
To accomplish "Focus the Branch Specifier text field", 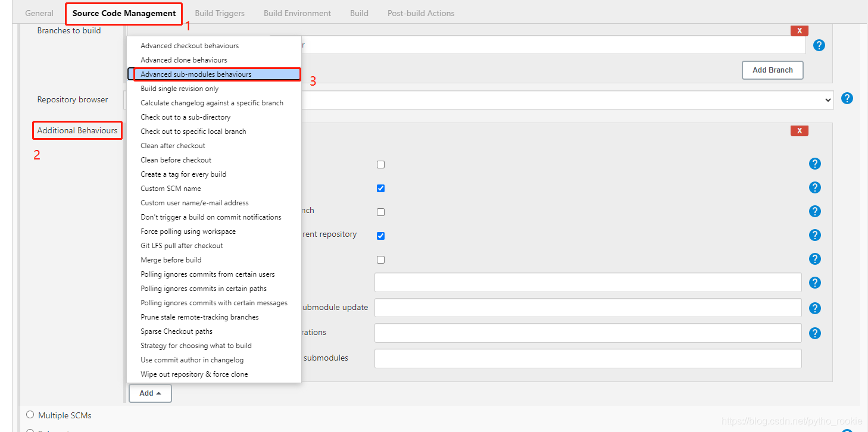I will coord(554,45).
